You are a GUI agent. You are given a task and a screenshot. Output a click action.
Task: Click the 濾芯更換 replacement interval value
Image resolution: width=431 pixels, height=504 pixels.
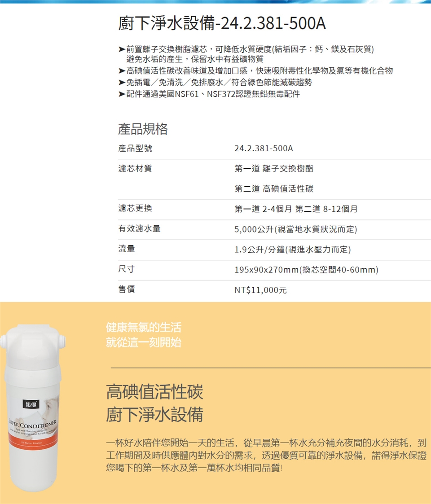click(296, 209)
